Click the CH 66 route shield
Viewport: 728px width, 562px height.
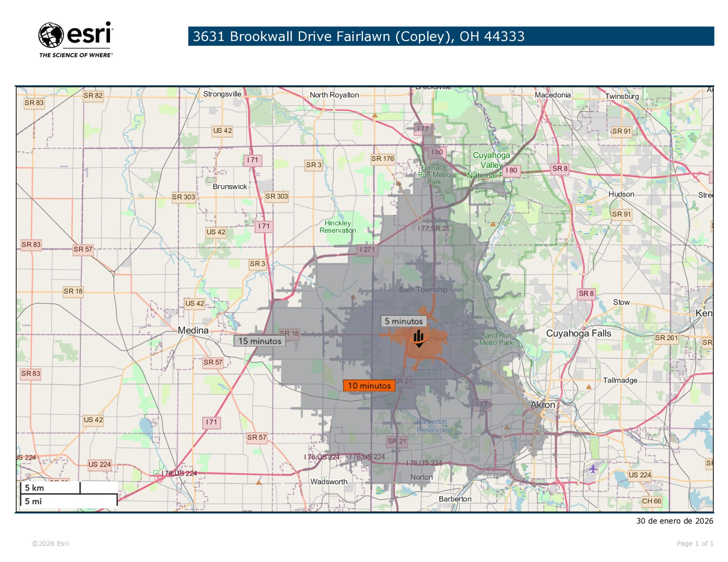pyautogui.click(x=652, y=501)
